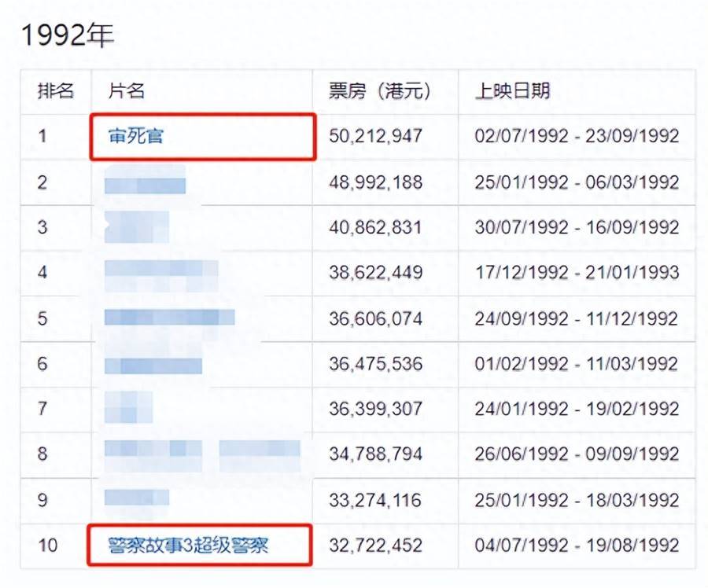Click date range 17/12/1992 - 21/01/1993
The height and width of the screenshot is (588, 708).
pos(577,274)
